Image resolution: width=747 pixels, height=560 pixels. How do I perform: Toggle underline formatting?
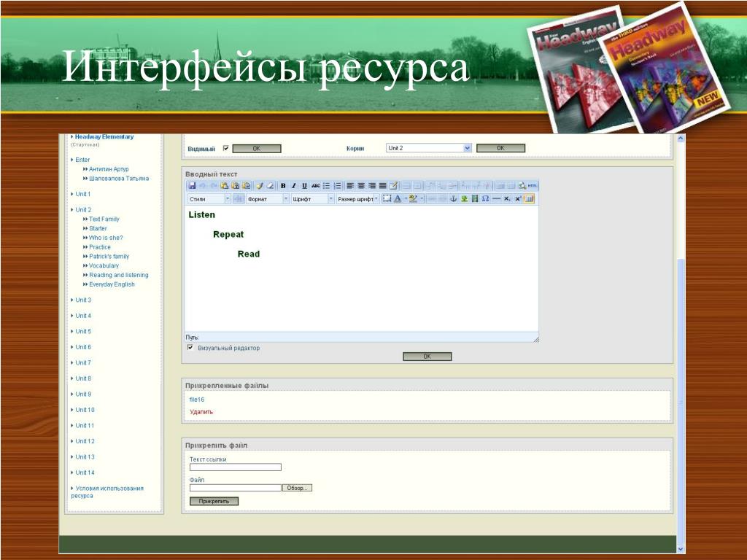coord(304,186)
